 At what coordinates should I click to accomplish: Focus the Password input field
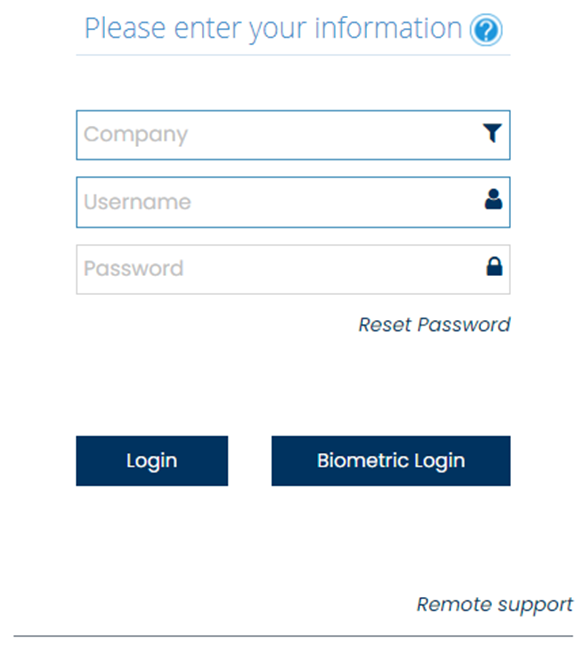pos(293,269)
